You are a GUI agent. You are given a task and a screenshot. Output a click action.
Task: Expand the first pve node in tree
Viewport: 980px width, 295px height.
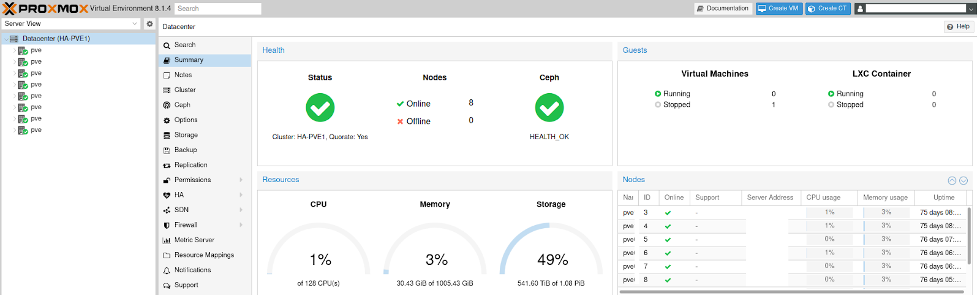tap(15, 50)
